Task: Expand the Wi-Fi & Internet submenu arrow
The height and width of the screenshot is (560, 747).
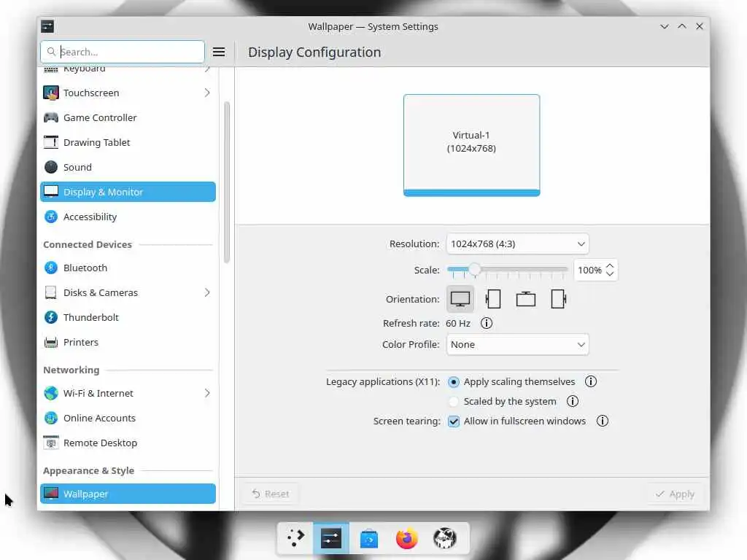Action: tap(207, 393)
